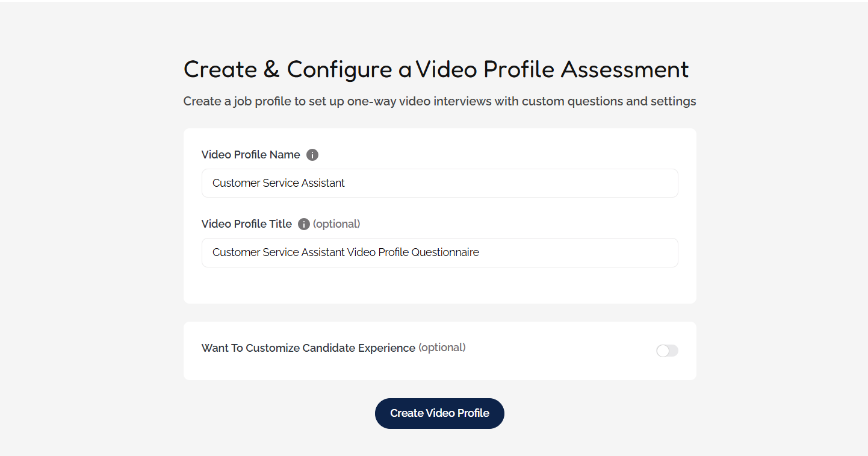Place cursor on "Questionnaire" in the Title field
Viewport: 868px width, 456px height.
(x=445, y=252)
